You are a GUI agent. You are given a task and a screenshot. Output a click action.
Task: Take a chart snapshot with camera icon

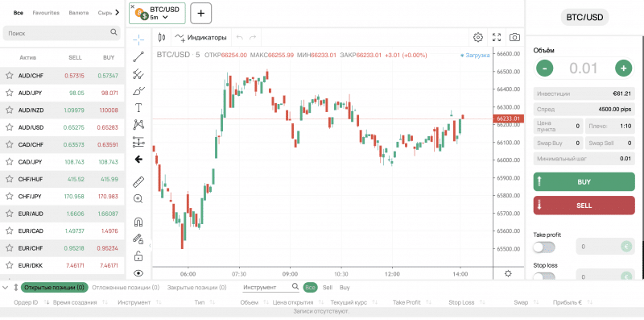514,37
